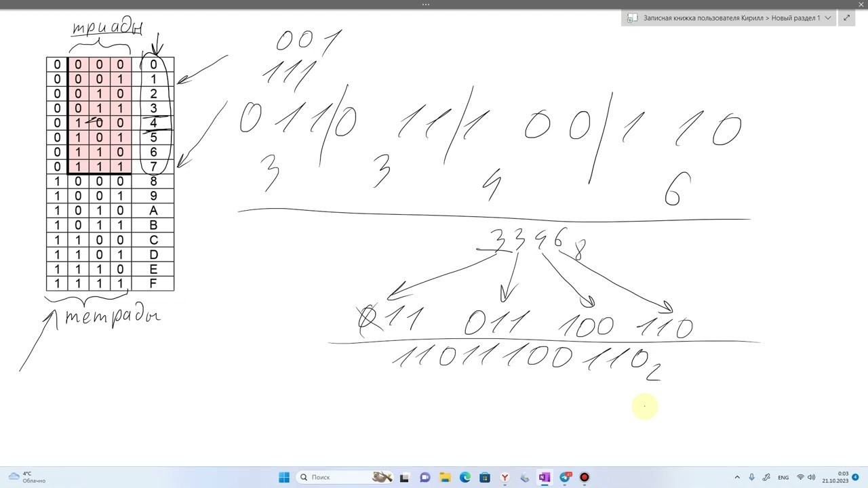Click the notebook icon beside Записная книжка

(632, 18)
